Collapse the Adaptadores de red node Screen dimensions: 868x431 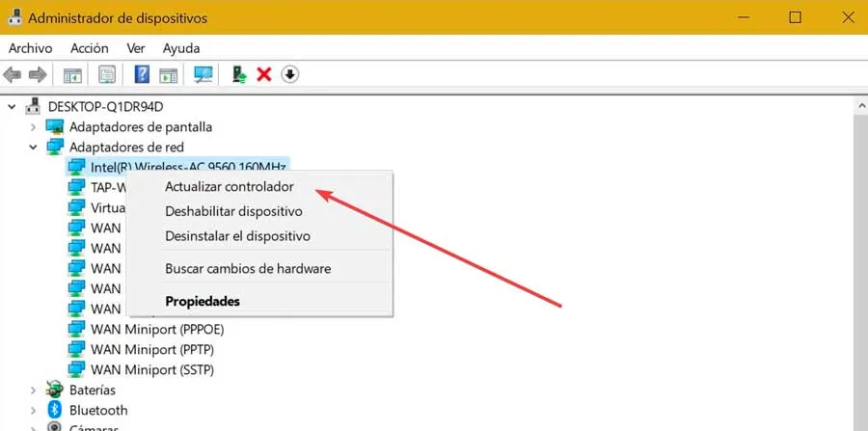34,147
